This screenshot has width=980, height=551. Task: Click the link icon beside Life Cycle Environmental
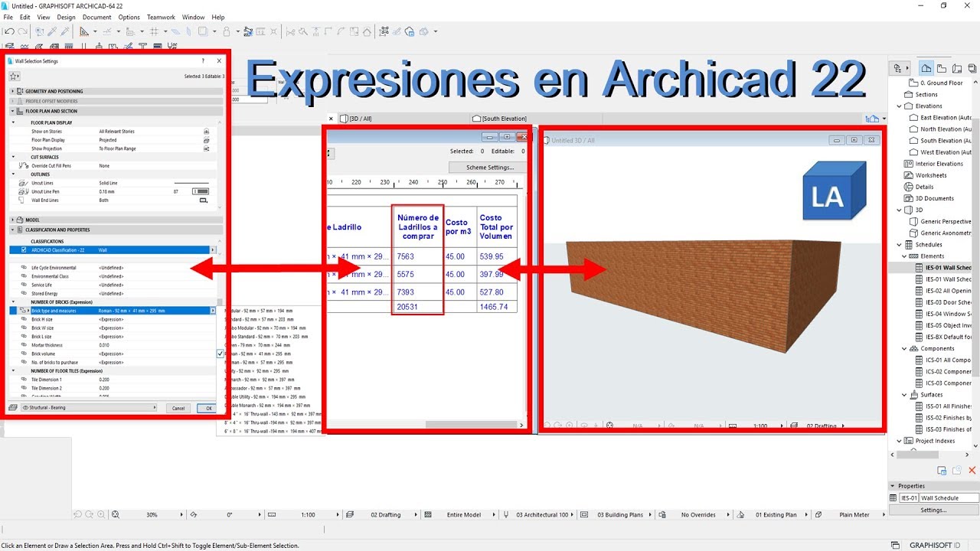click(x=23, y=268)
